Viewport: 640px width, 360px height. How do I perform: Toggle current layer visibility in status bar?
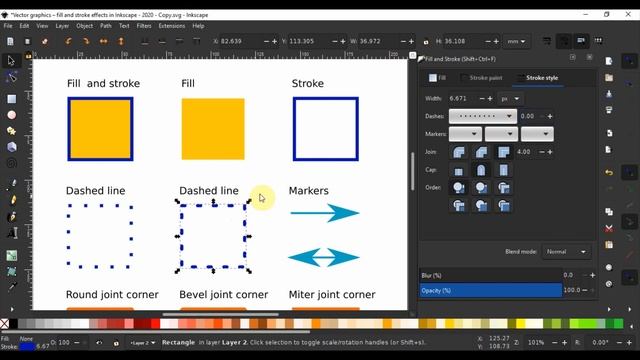click(x=99, y=342)
